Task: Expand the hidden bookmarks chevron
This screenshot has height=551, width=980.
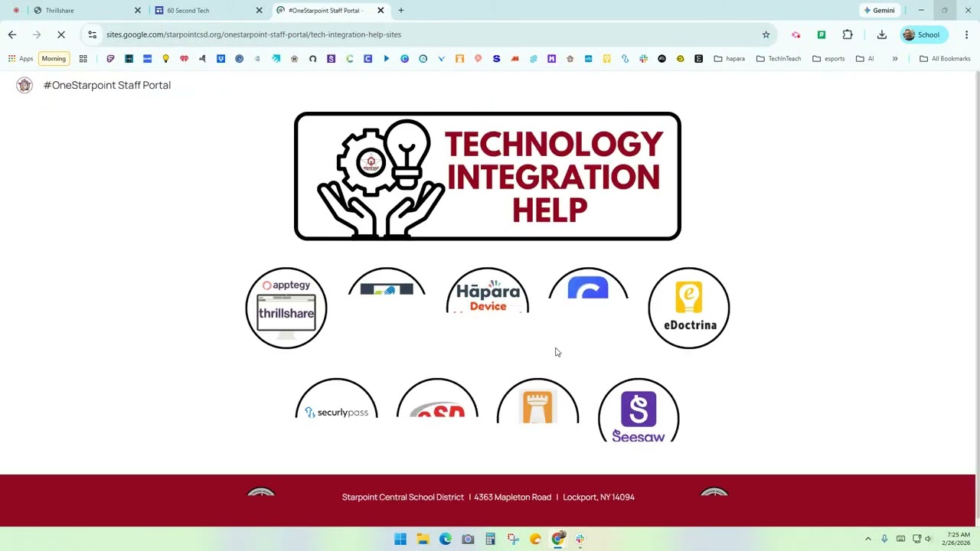Action: click(x=895, y=59)
